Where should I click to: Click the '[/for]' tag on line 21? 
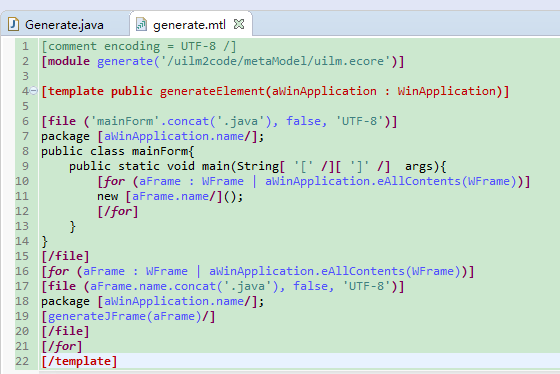(x=62, y=346)
